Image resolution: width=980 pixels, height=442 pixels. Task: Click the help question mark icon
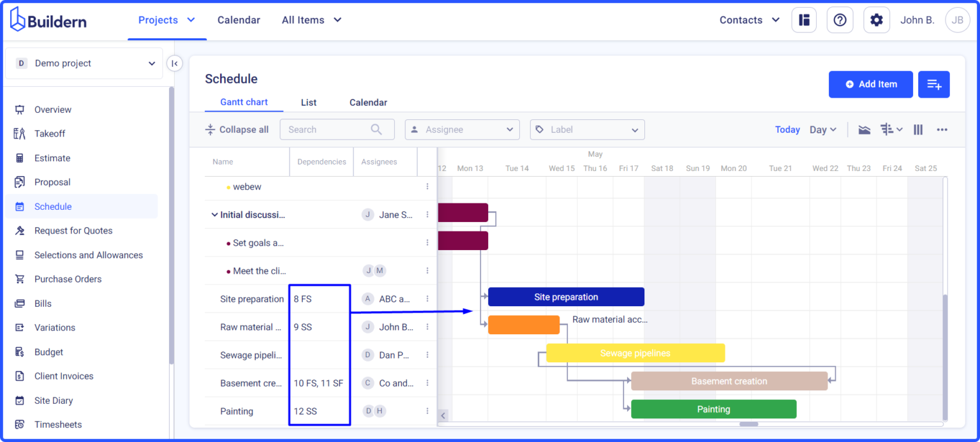(x=840, y=20)
